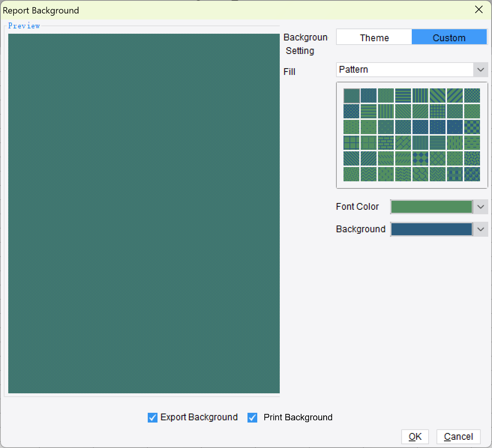Pick the confetti squares pattern
This screenshot has height=448, width=492.
[x=472, y=158]
